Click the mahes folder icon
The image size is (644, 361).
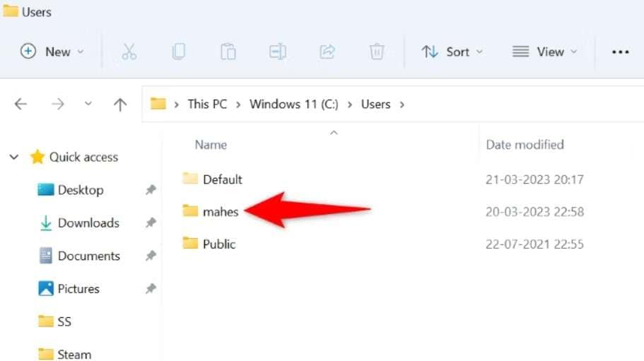[x=190, y=211]
